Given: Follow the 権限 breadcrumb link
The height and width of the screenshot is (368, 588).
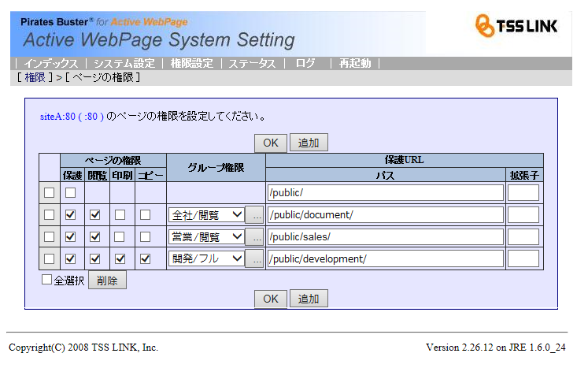Looking at the screenshot, I should (35, 77).
